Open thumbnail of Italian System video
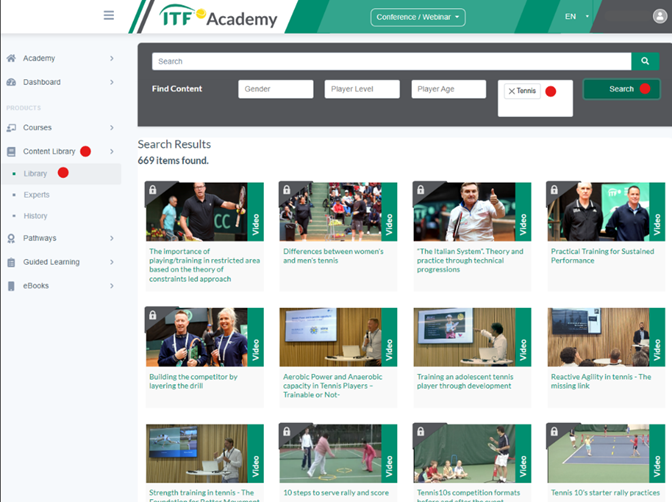 (x=472, y=212)
